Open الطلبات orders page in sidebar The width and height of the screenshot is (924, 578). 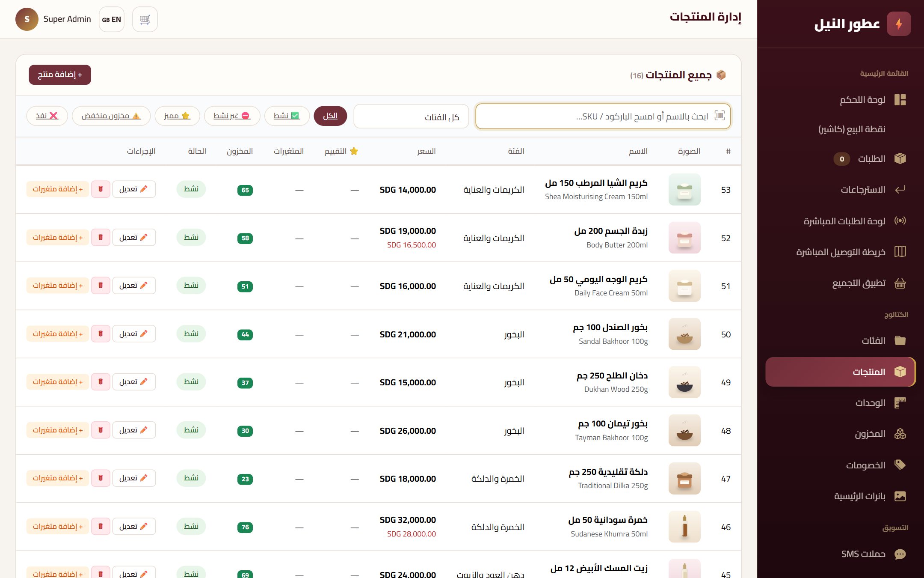(840, 159)
